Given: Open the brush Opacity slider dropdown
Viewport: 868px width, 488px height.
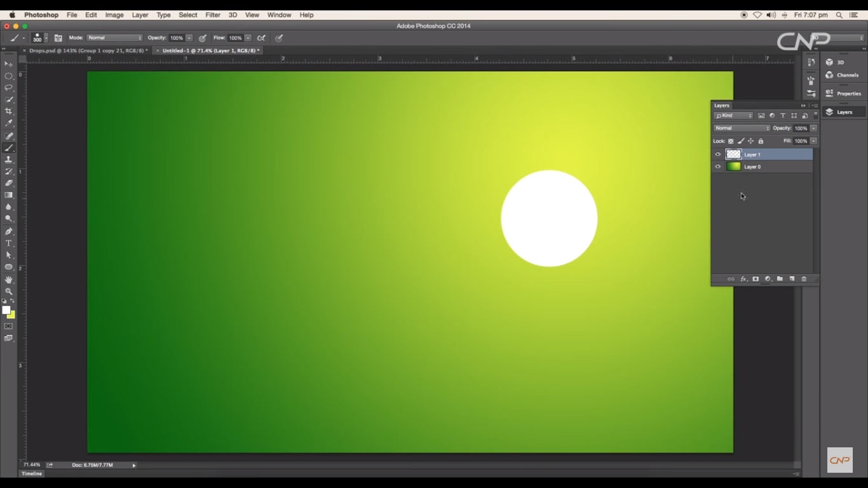Looking at the screenshot, I should pyautogui.click(x=189, y=38).
